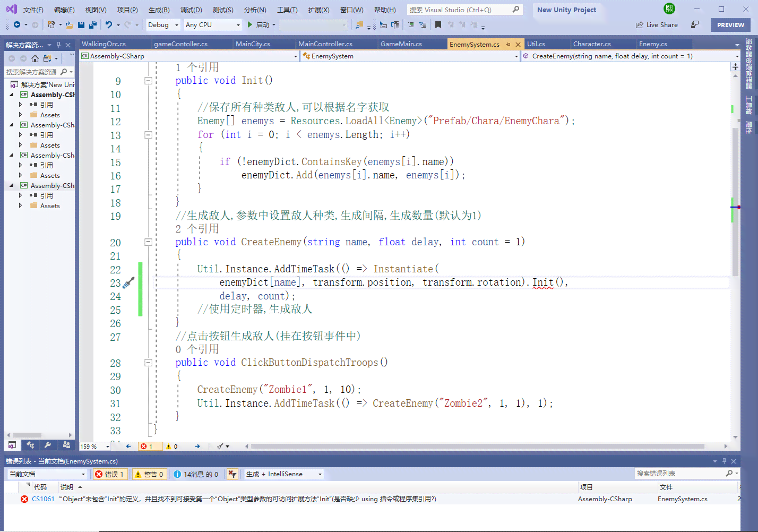The image size is (758, 532).
Task: Open the 159 % zoom dropdown
Action: (95, 447)
